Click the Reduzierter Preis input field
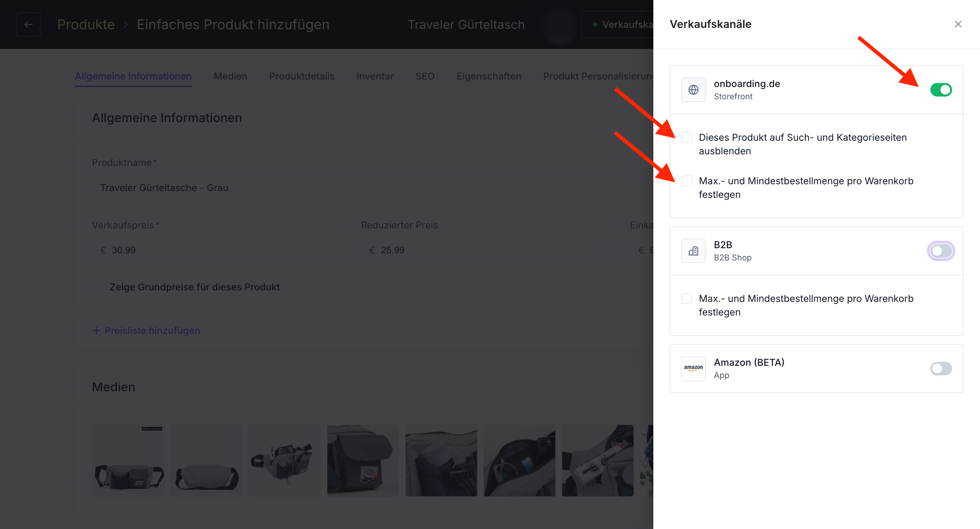 click(490, 250)
